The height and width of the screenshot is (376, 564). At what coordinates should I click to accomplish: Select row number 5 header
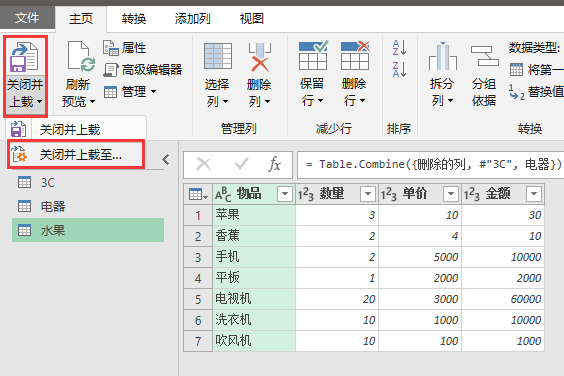198,299
